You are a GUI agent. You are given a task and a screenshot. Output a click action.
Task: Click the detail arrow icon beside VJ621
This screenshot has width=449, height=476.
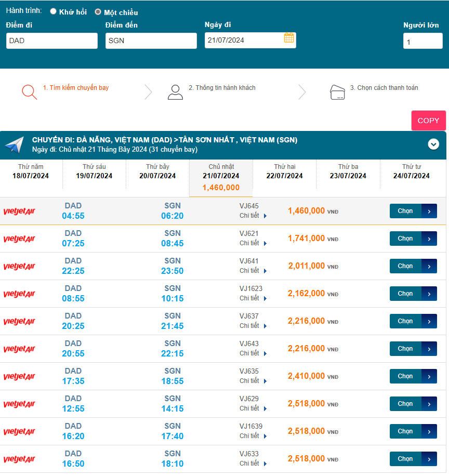tap(265, 244)
